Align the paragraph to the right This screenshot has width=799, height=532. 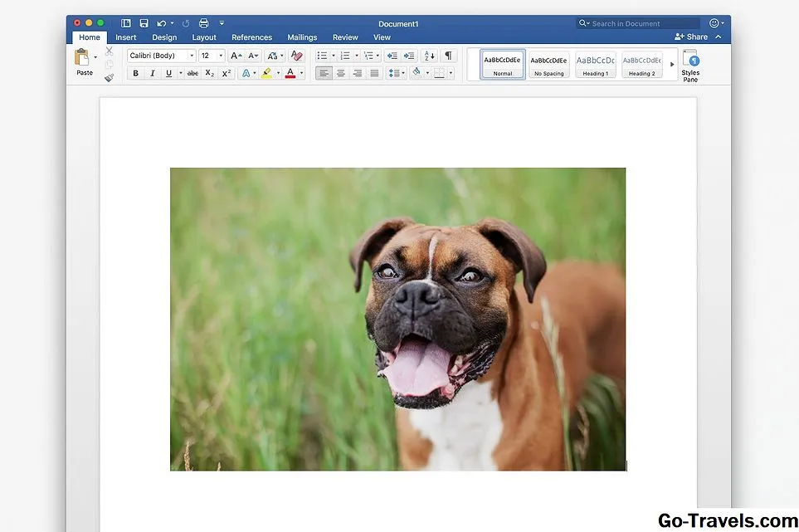pyautogui.click(x=358, y=73)
